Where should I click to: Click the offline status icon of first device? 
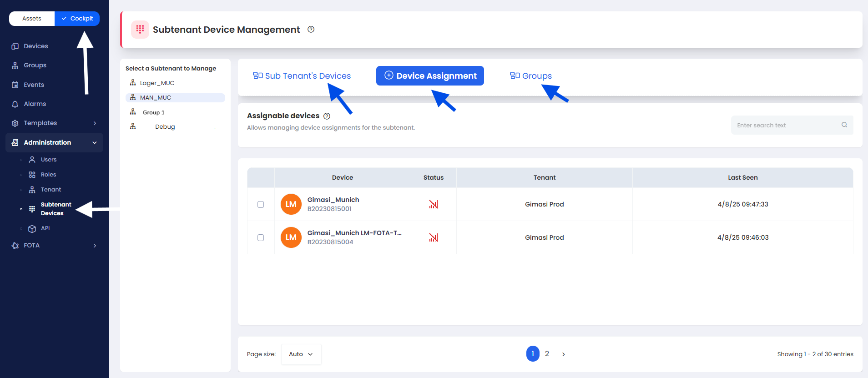433,205
